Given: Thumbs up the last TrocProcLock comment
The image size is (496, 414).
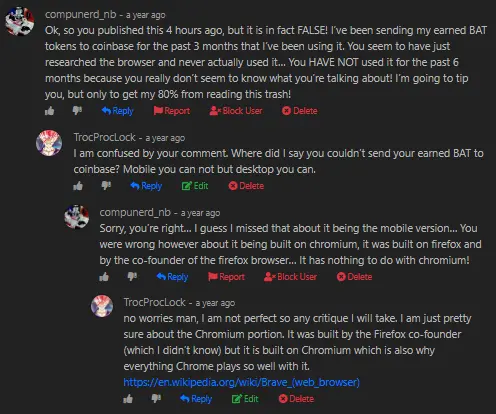Looking at the screenshot, I should tap(128, 399).
